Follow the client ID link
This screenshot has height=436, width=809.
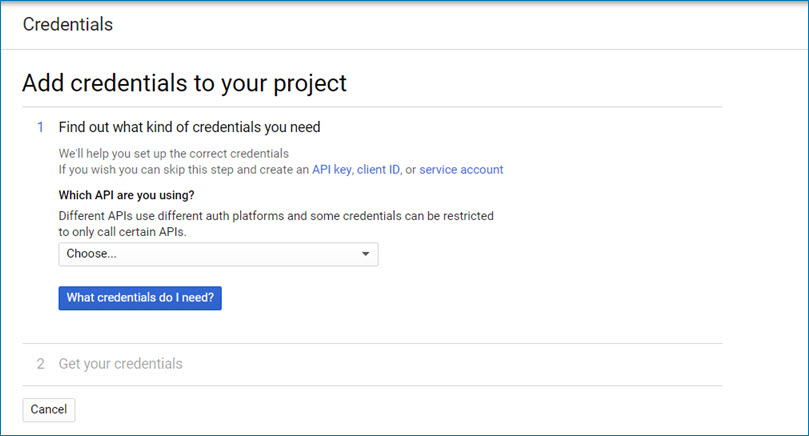pos(378,170)
